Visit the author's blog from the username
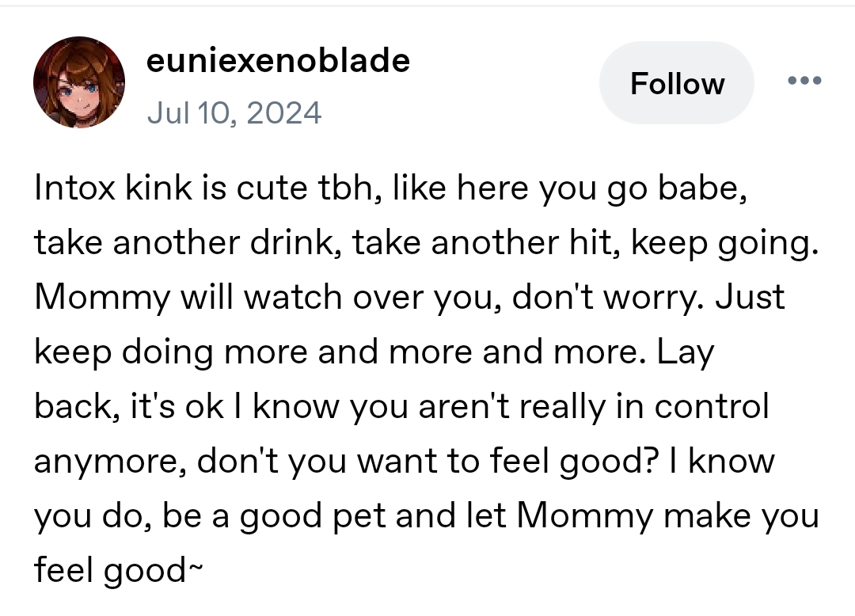This screenshot has width=855, height=616. click(279, 60)
